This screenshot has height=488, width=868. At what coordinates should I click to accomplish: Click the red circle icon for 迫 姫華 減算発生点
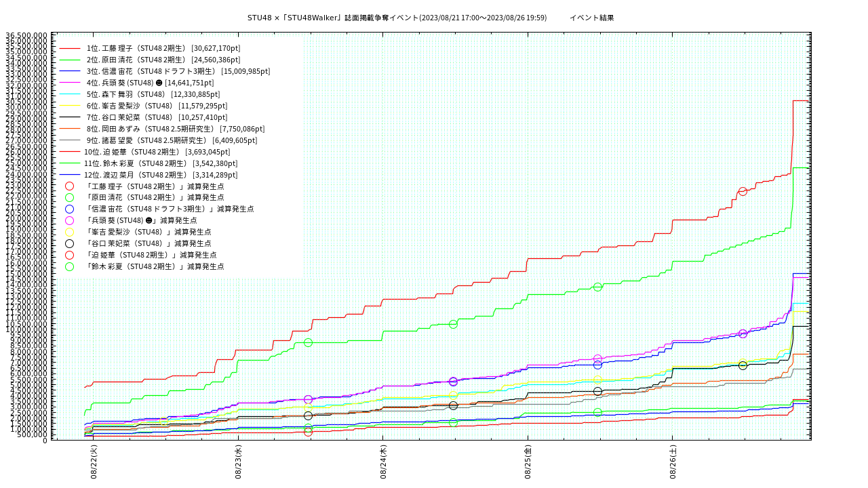[70, 256]
